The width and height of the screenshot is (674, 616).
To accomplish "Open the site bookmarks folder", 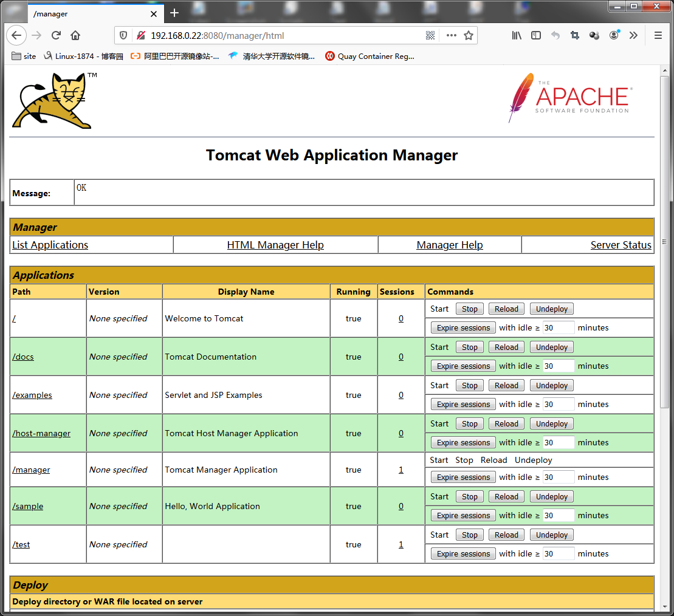I will (x=24, y=56).
